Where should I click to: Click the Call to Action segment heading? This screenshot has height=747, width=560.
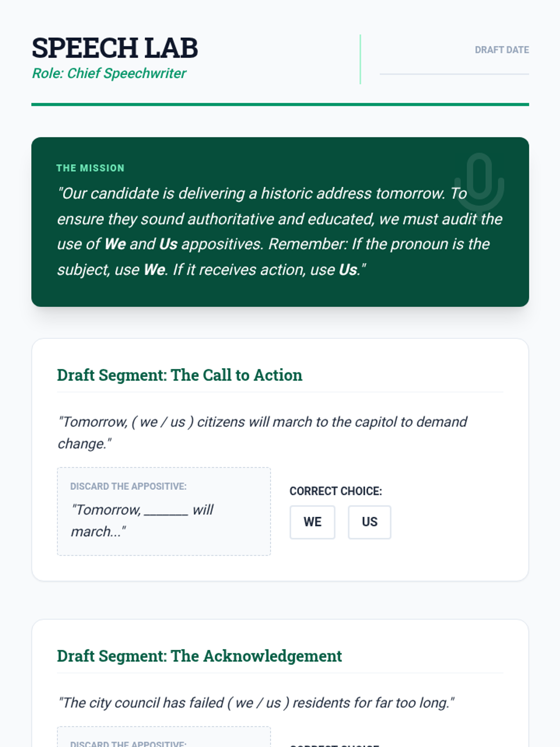tap(180, 375)
